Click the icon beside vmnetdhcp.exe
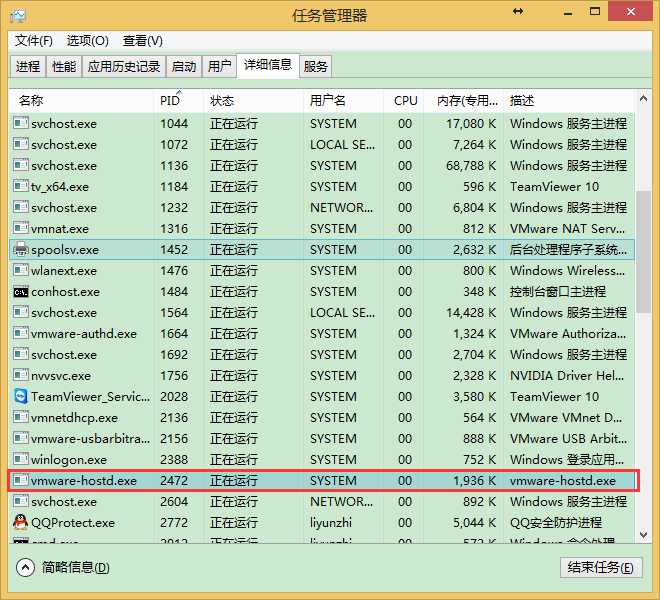 tap(21, 417)
